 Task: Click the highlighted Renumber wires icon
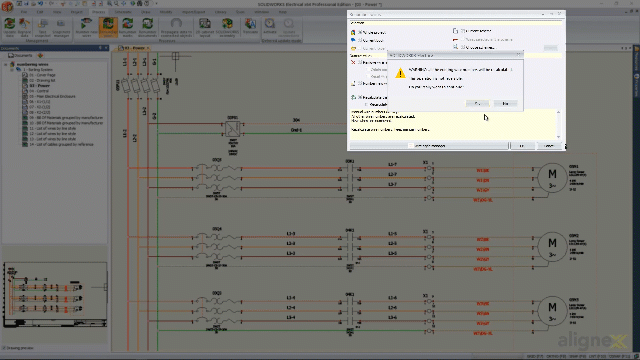coord(108,27)
